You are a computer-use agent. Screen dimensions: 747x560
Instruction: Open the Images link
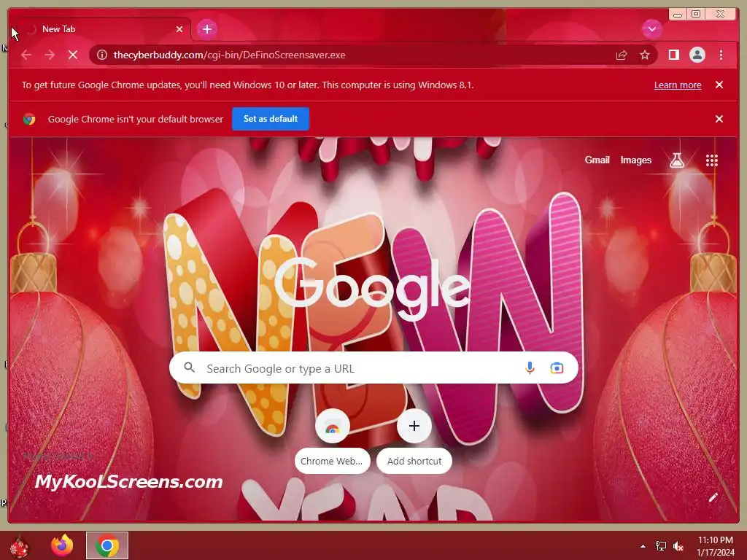(635, 160)
